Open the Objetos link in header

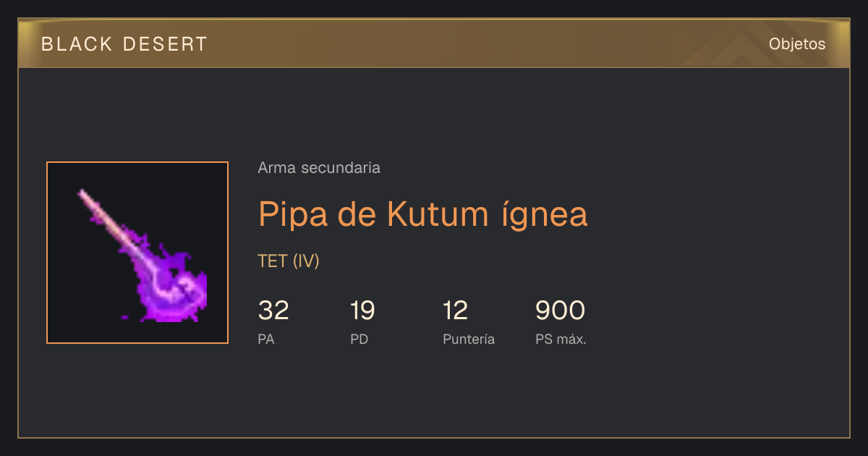(x=797, y=44)
